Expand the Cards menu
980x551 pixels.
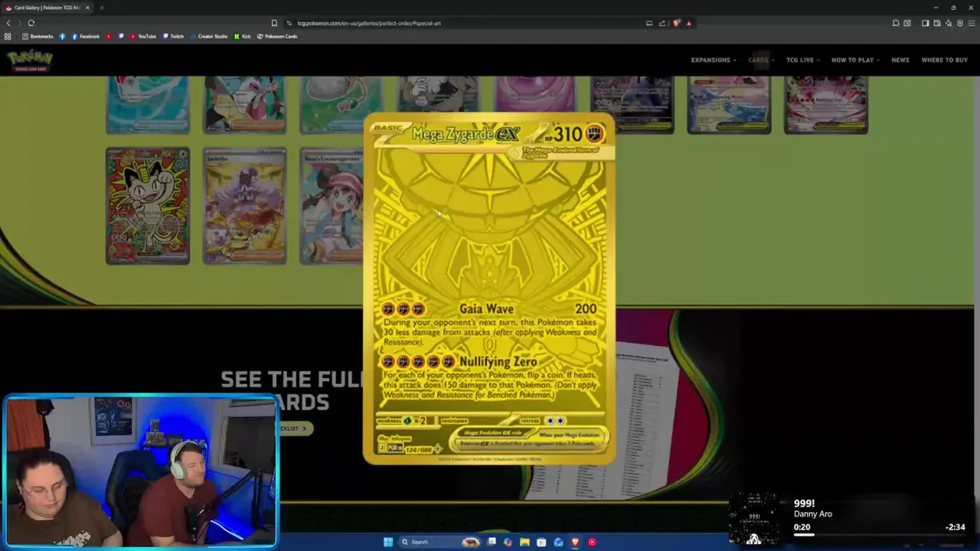pos(761,60)
